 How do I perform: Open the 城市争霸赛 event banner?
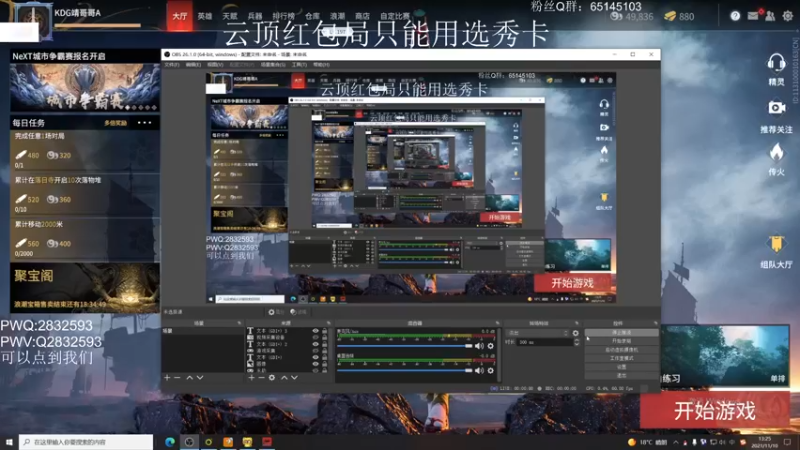(85, 88)
